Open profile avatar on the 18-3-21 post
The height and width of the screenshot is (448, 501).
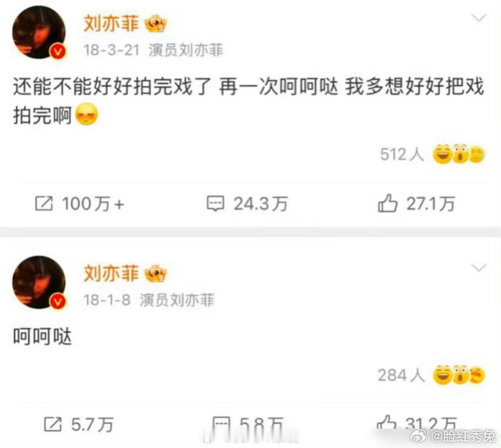pos(39,32)
